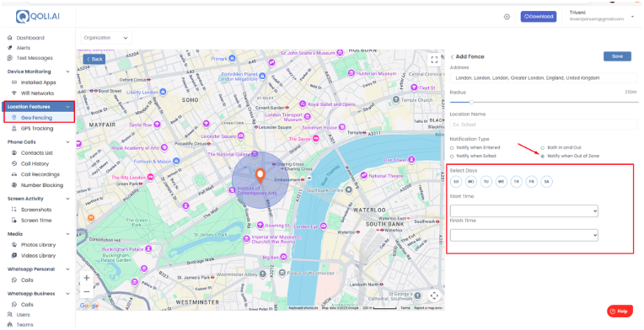This screenshot has width=644, height=330.
Task: Toggle the FR day selector
Action: 531,182
